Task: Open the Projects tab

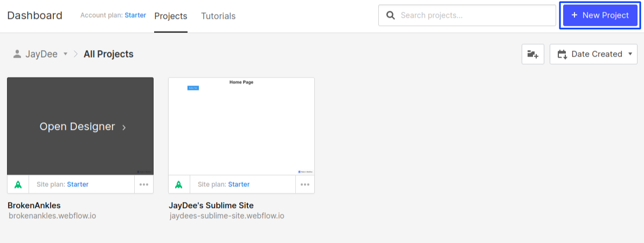Action: coord(171,16)
